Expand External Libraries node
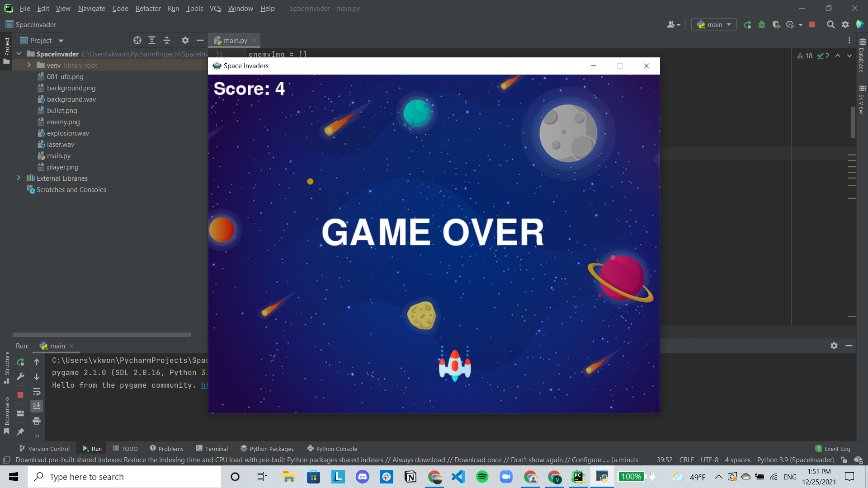This screenshot has height=488, width=868. coord(19,178)
